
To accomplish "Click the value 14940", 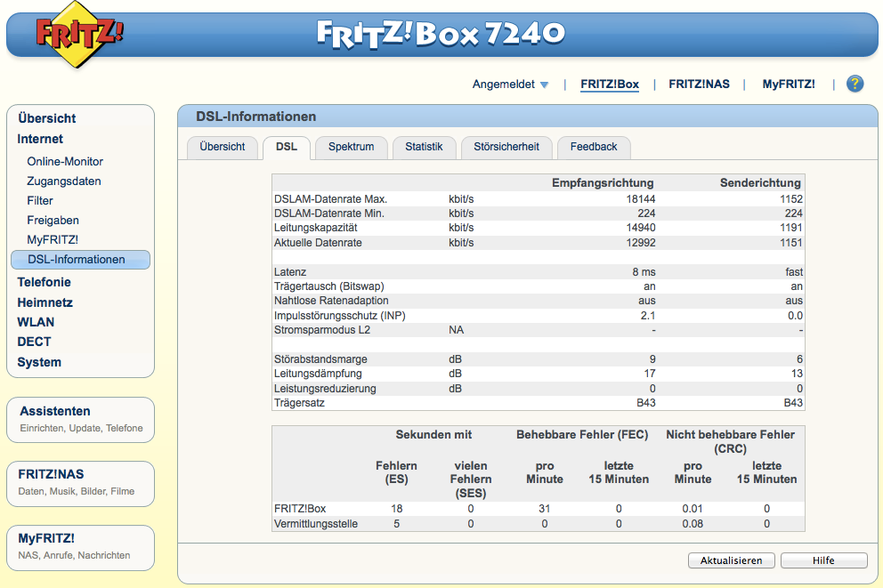I will coord(640,228).
